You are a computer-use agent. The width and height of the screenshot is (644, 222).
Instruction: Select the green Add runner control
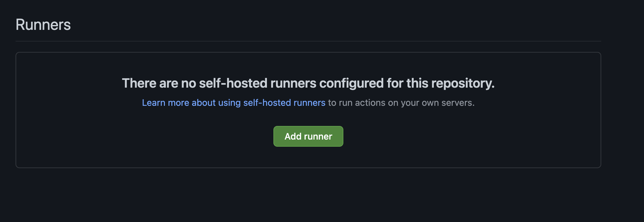click(308, 136)
